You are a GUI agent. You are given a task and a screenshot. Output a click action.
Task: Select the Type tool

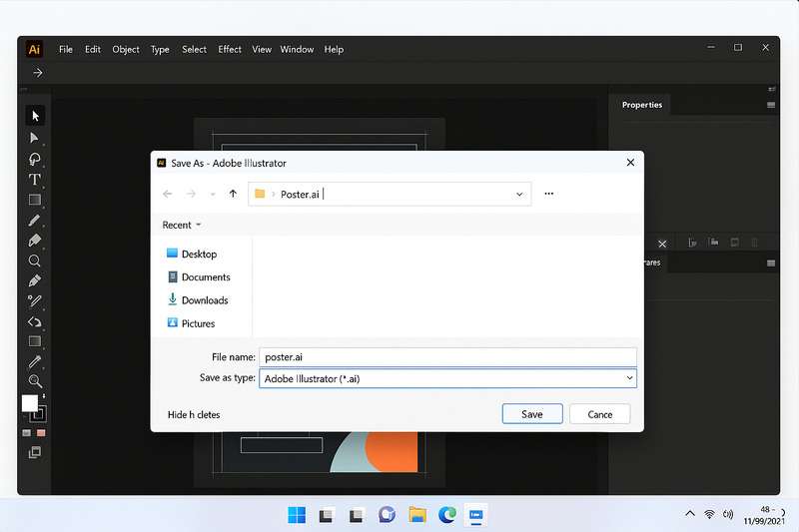click(35, 180)
